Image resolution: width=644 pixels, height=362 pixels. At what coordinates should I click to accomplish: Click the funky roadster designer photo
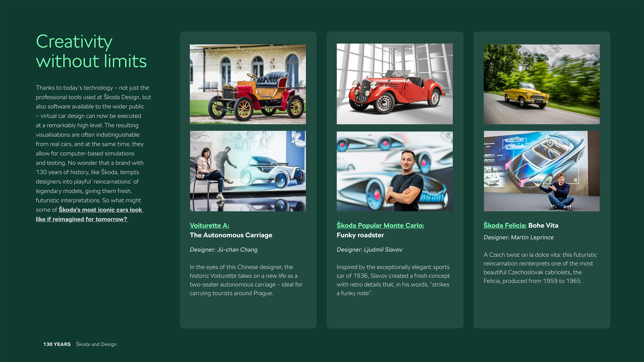[394, 171]
